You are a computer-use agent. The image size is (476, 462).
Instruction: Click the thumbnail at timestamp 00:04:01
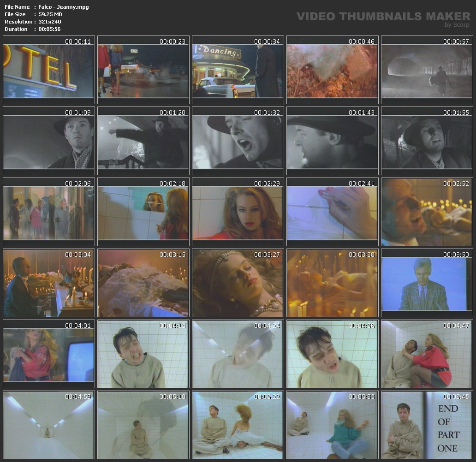pos(49,354)
